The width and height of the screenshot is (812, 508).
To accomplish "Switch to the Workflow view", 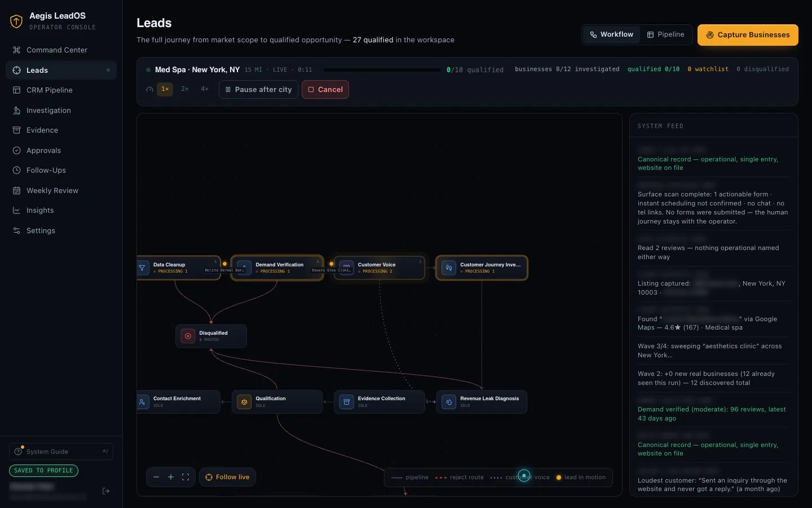I will 612,34.
